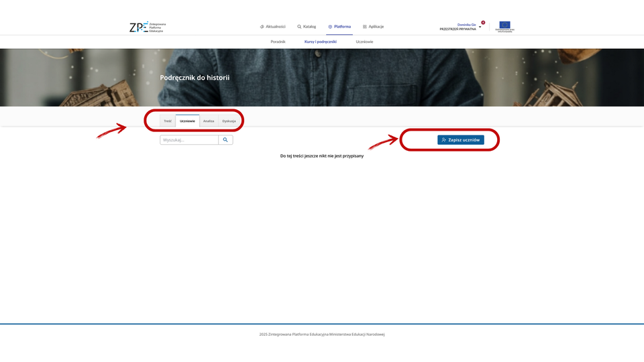Switch to the Analiza tab
This screenshot has width=644, height=362.
[209, 121]
